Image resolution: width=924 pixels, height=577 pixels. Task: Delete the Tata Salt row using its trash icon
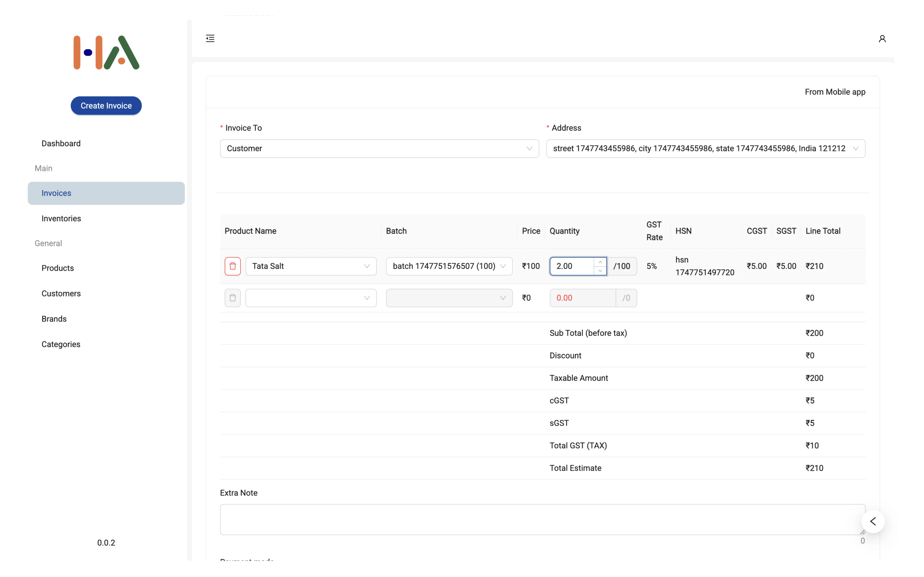click(232, 266)
